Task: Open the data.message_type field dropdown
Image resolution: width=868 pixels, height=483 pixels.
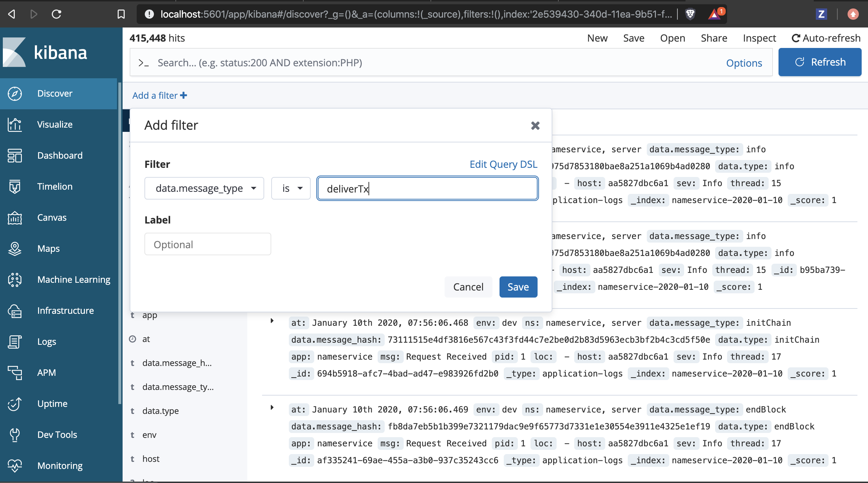Action: click(204, 188)
